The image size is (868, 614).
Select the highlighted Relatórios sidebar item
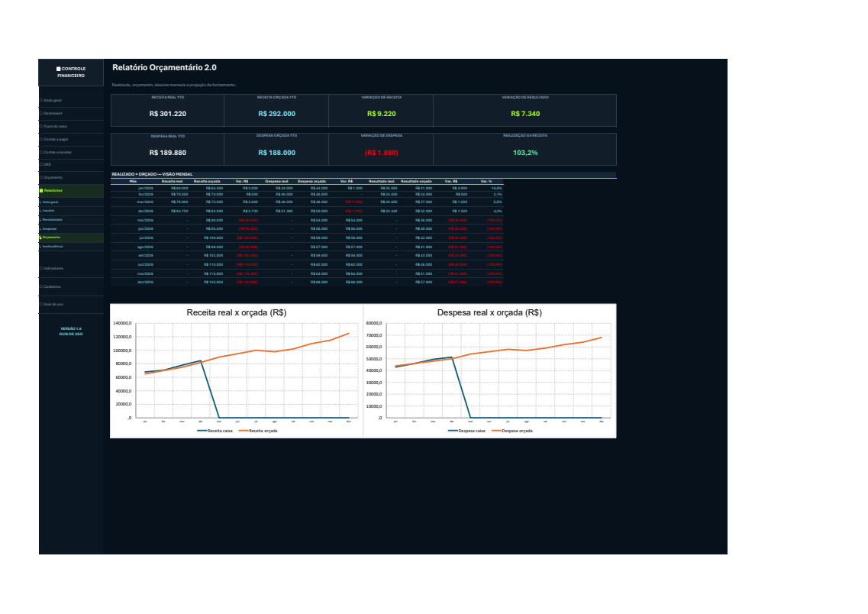click(x=71, y=190)
